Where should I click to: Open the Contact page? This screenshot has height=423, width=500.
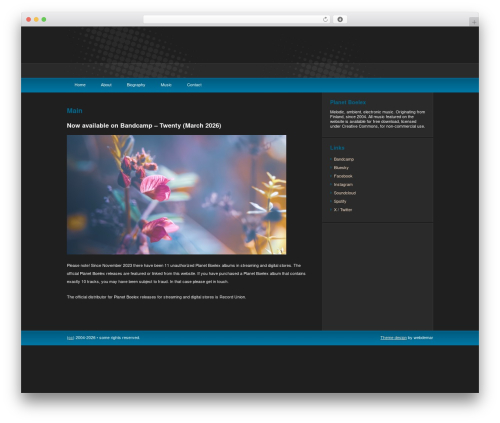[x=194, y=85]
